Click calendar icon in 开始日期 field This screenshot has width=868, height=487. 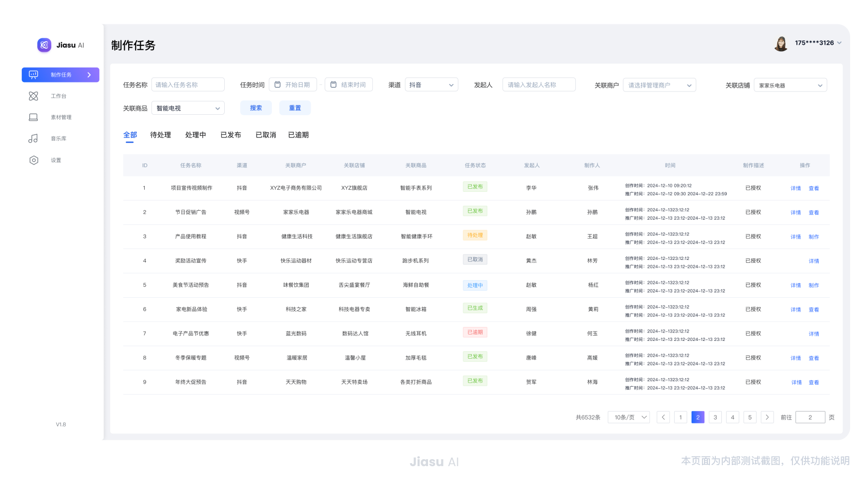(278, 85)
